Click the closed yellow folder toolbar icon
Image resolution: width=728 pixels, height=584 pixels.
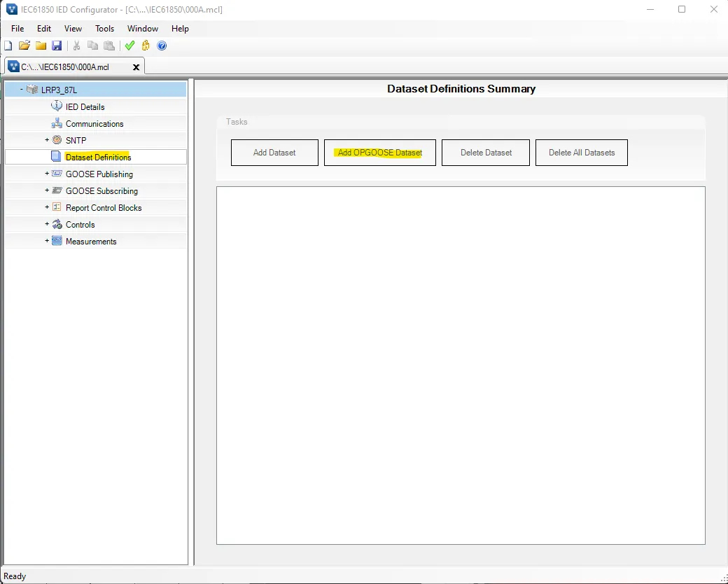point(41,46)
